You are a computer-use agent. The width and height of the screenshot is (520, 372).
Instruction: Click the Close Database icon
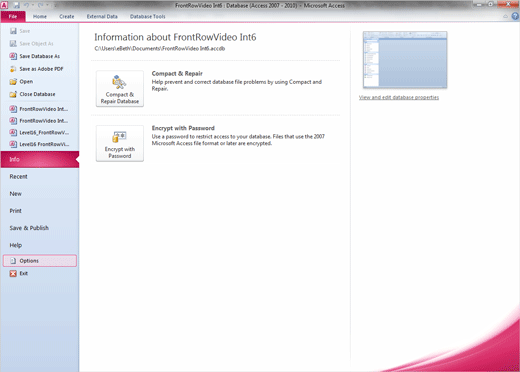pos(13,94)
